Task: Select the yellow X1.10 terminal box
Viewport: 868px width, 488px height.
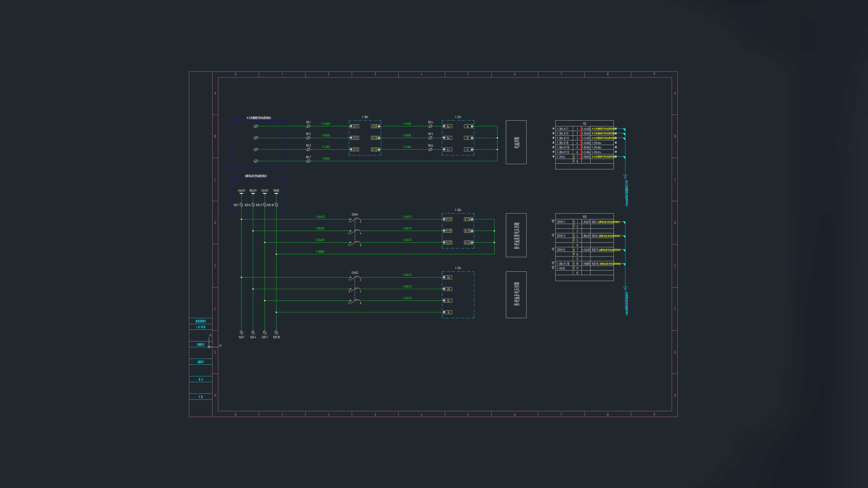Action: 376,138
